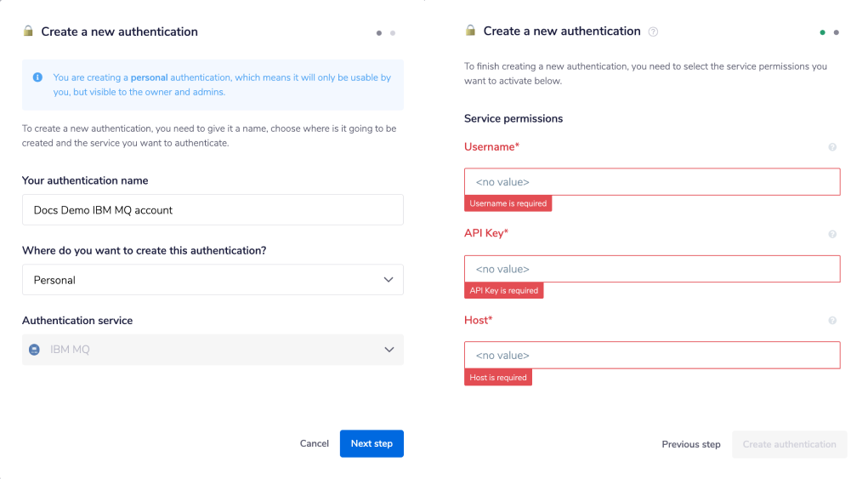The image size is (868, 479).
Task: Open the Personal location dropdown
Action: pos(213,280)
